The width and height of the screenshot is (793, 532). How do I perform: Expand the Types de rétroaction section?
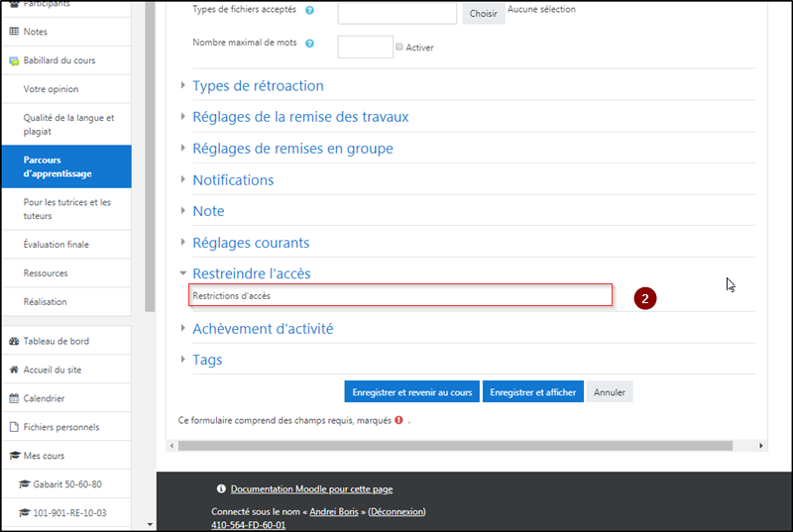tap(258, 86)
